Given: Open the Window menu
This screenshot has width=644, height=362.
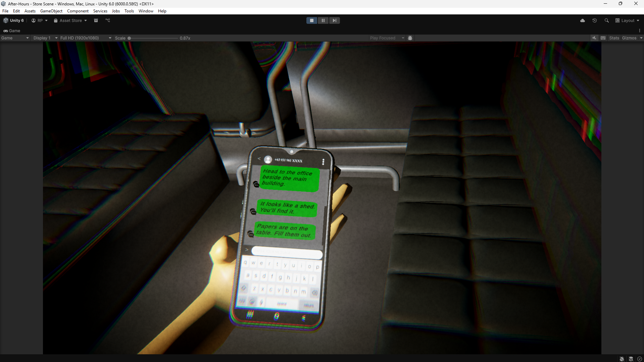Looking at the screenshot, I should pyautogui.click(x=146, y=11).
